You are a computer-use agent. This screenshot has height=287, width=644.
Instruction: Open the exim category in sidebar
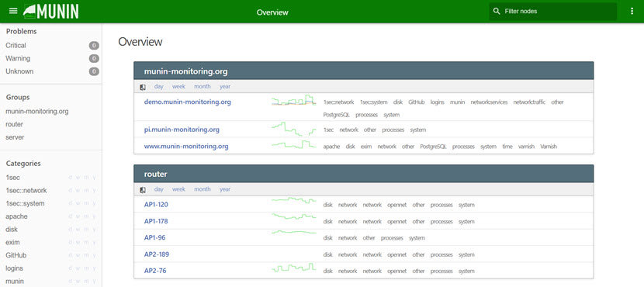(12, 242)
